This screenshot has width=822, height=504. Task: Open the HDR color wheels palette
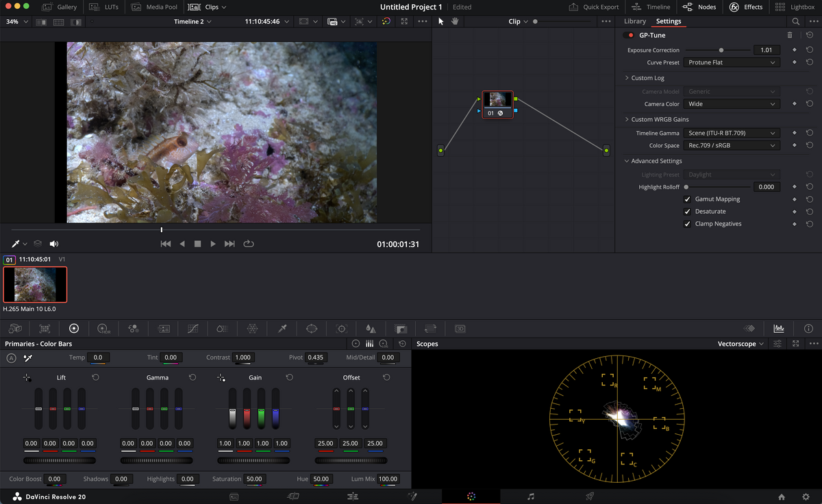[104, 329]
